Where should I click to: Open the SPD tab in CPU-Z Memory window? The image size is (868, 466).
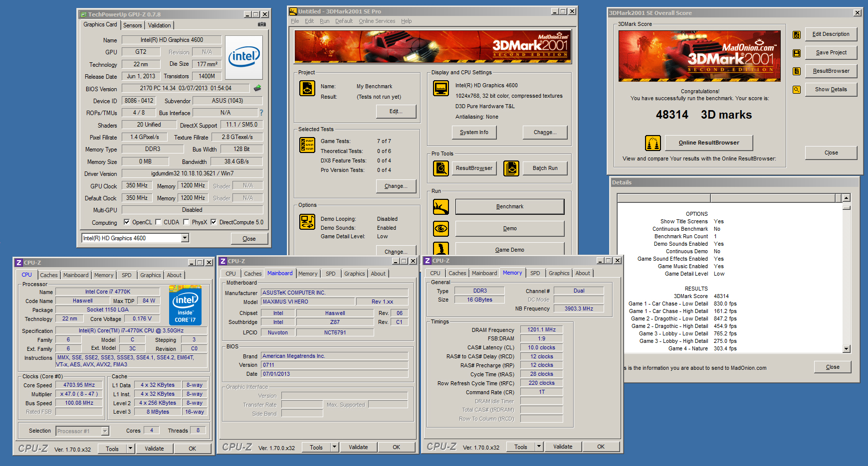coord(535,273)
